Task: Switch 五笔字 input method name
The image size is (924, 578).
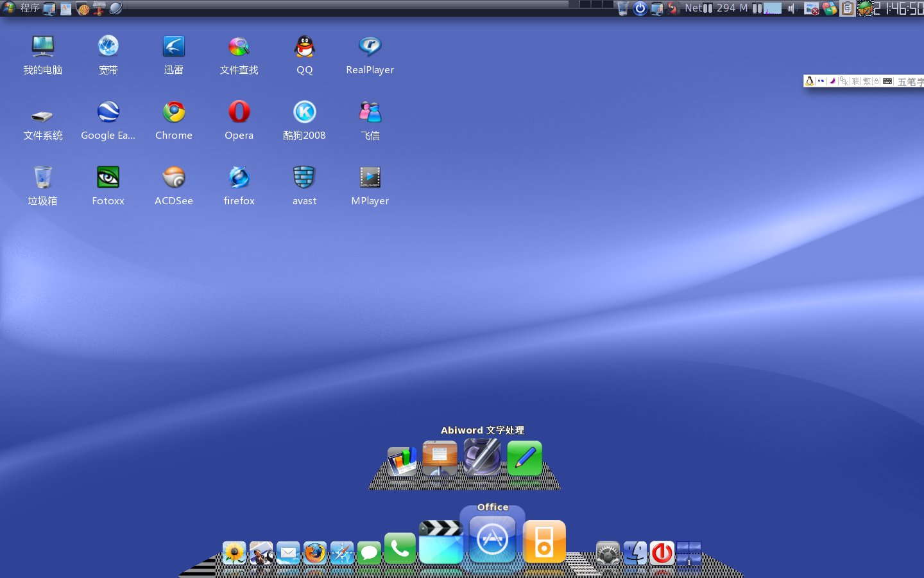Action: click(x=911, y=82)
